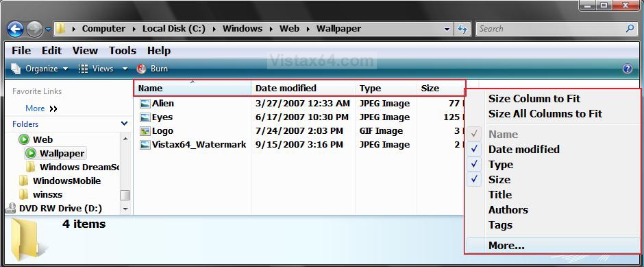Click the blue Back navigation arrow
Screen dimensions: 644x267
click(16, 29)
